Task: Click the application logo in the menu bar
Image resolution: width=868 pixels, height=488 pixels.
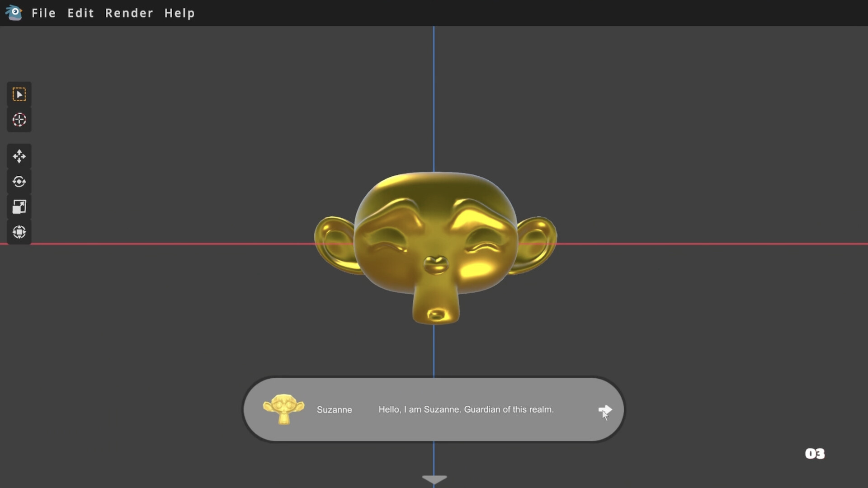Action: pyautogui.click(x=14, y=13)
